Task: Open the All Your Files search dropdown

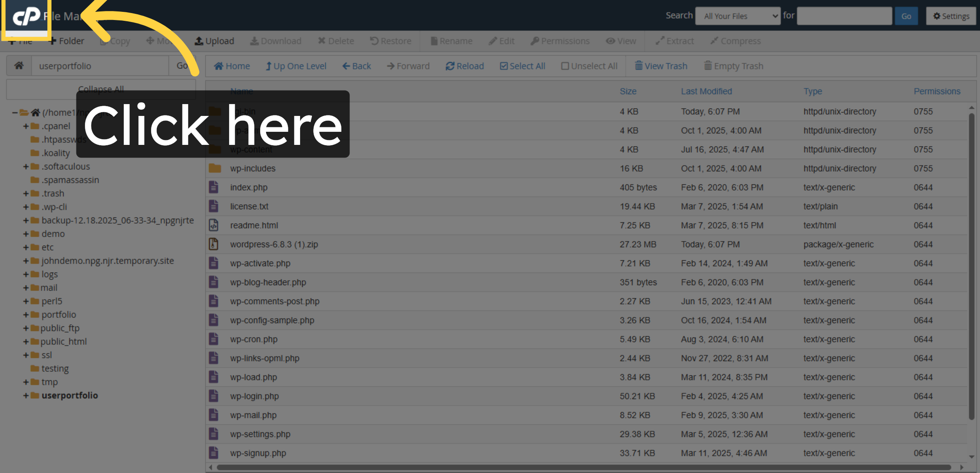Action: (737, 16)
